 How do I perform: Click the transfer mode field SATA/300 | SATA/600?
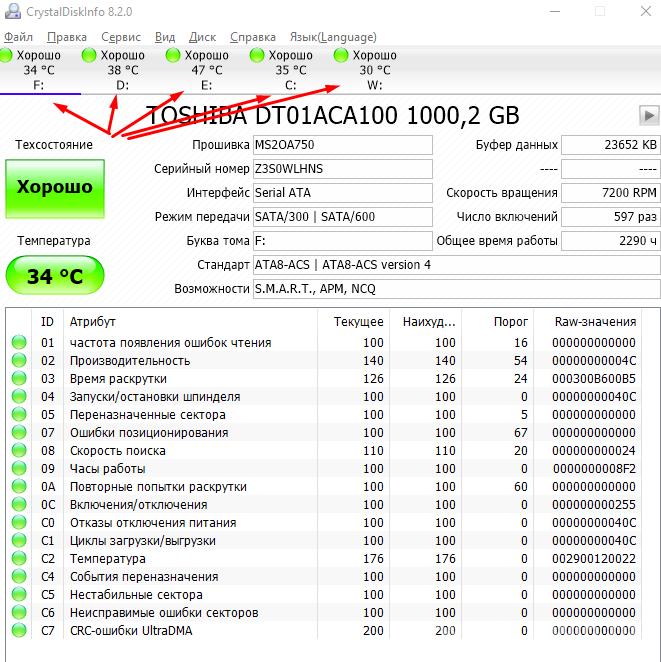(x=343, y=217)
